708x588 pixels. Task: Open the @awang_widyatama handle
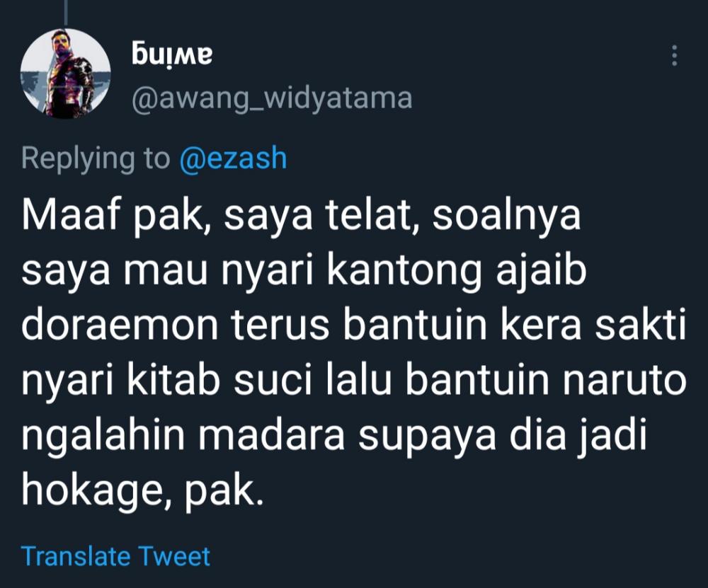[x=272, y=98]
